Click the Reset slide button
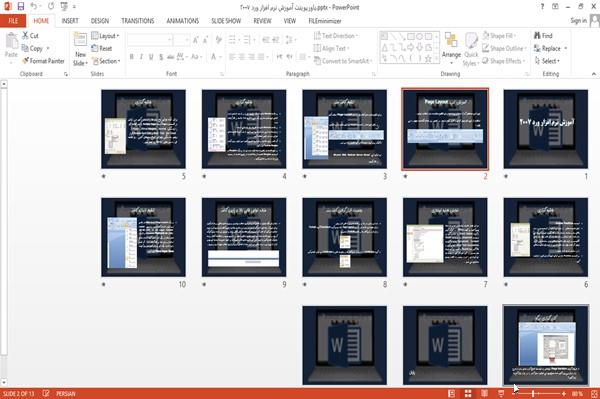600x399 pixels. pos(102,48)
